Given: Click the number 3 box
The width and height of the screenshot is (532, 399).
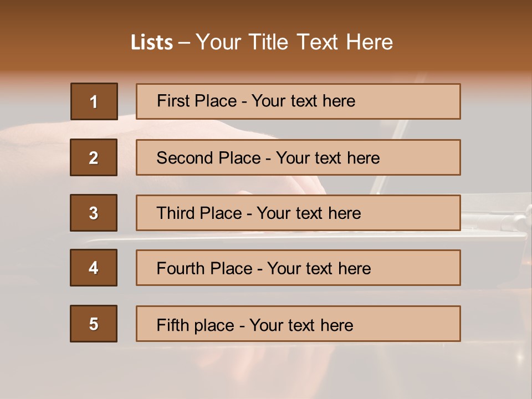Looking at the screenshot, I should point(94,213).
